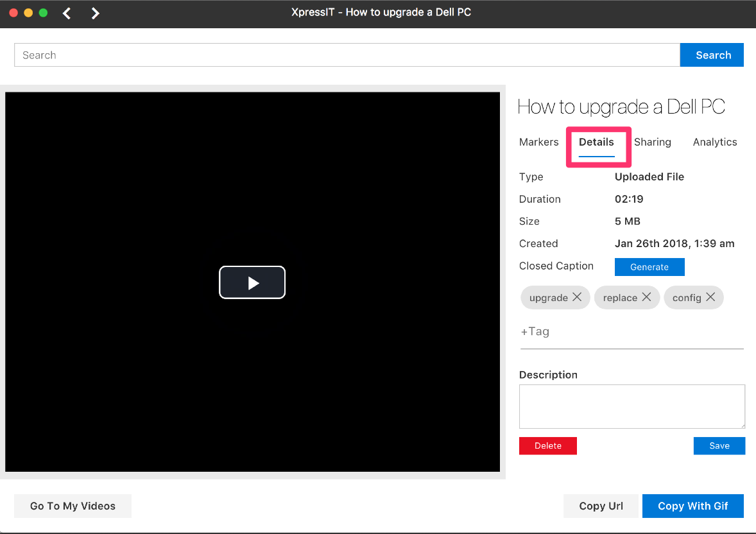Click into the Description text box
This screenshot has width=756, height=534.
click(632, 406)
